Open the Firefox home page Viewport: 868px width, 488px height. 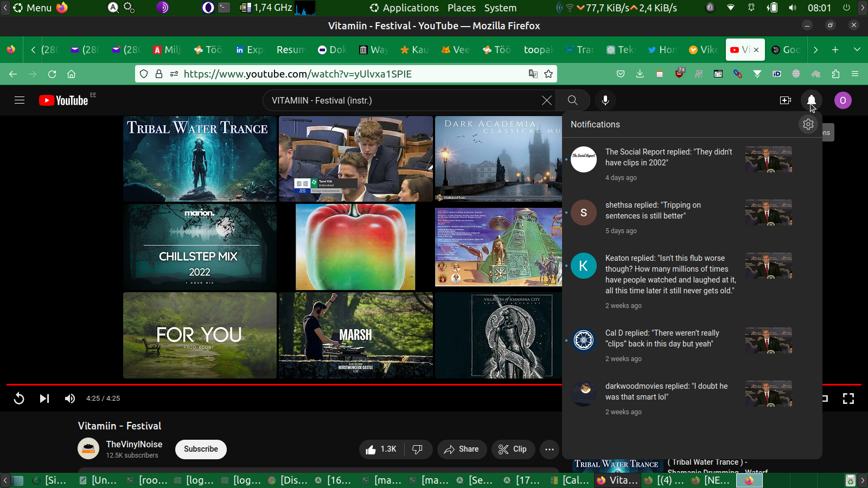tap(71, 74)
